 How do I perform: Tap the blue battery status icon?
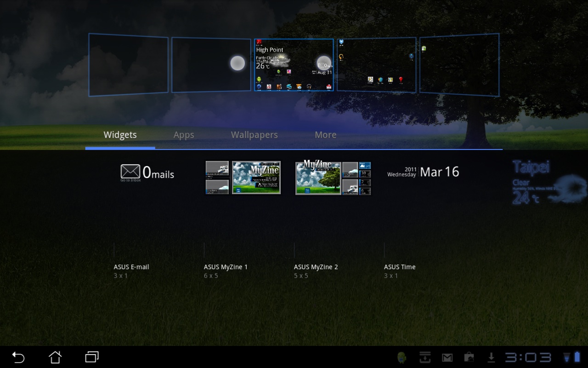(x=577, y=357)
